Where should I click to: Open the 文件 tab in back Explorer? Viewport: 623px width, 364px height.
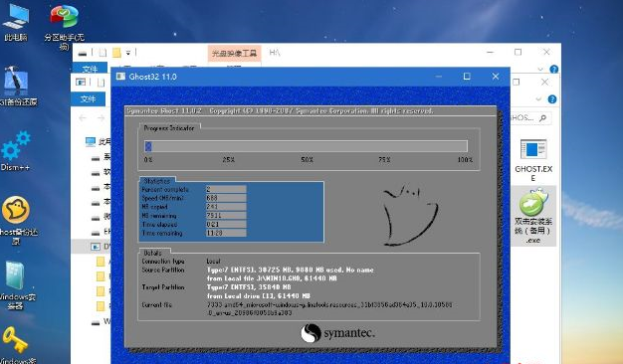(90, 69)
